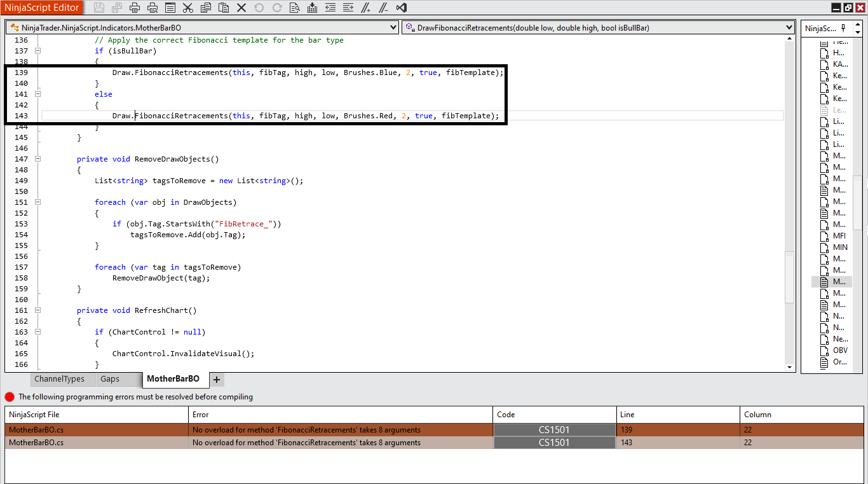Image resolution: width=868 pixels, height=484 pixels.
Task: Click the NinjaScript Editor title label
Action: point(42,8)
